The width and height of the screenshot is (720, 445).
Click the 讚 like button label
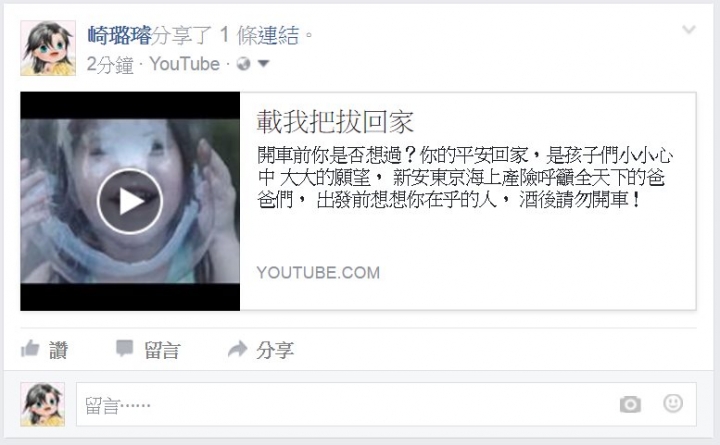(x=58, y=350)
